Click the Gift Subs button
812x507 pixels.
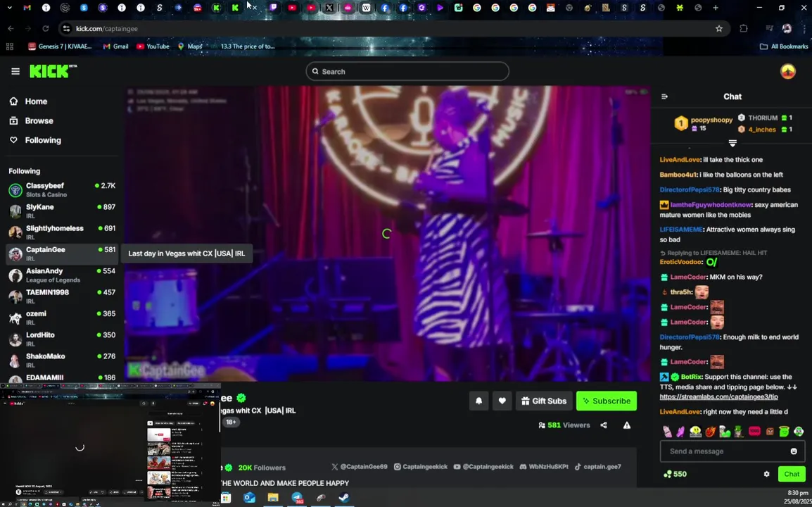[544, 401]
